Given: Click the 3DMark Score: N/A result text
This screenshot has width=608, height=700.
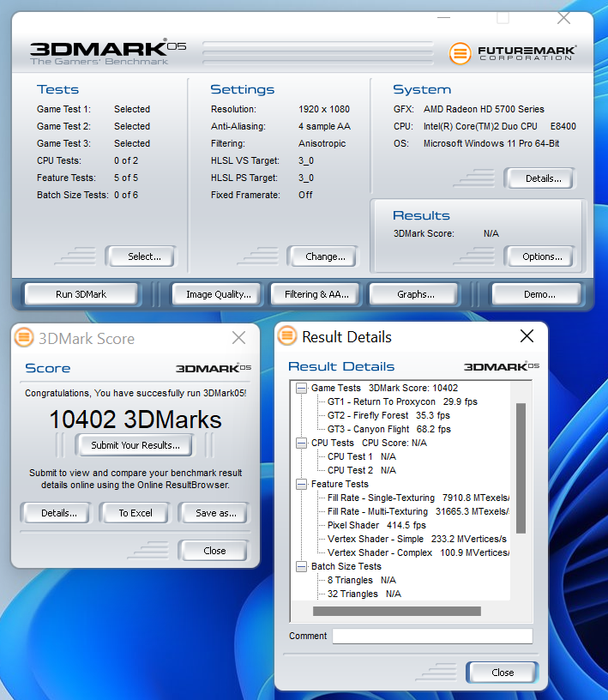Looking at the screenshot, I should (x=446, y=233).
